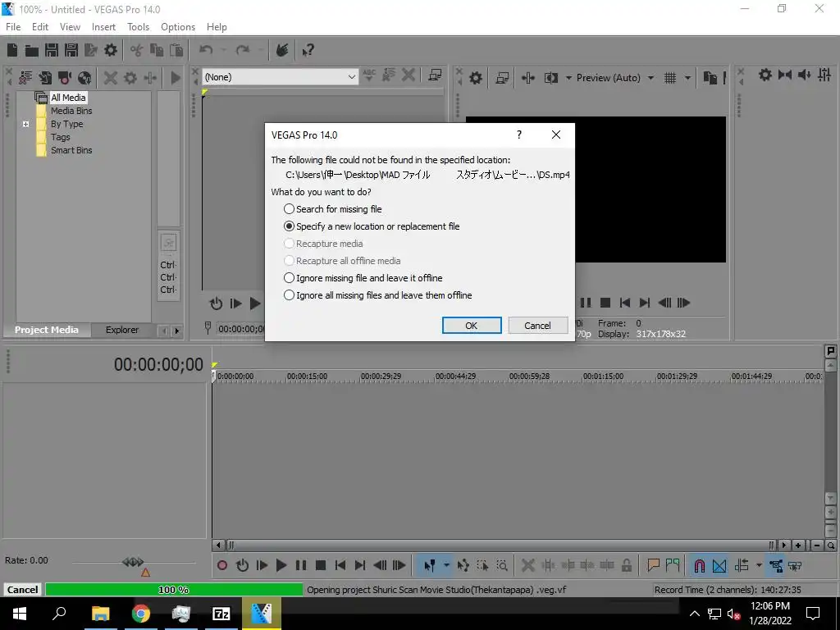Screen dimensions: 840x630
Task: Click the dialog's question mark help button
Action: coord(519,135)
